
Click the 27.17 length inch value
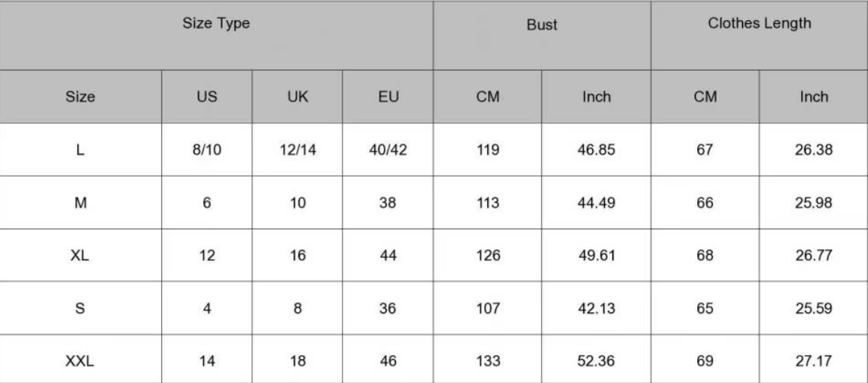coord(813,361)
